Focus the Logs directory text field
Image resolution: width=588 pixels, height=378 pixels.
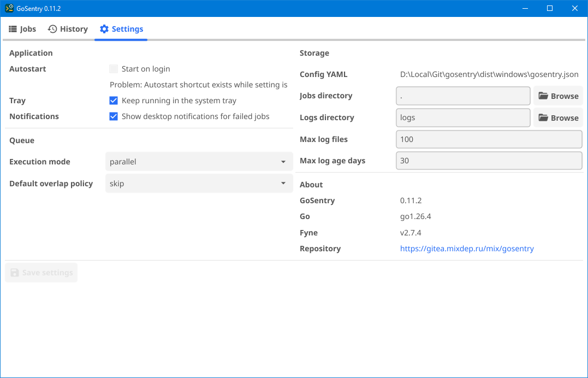coord(463,118)
